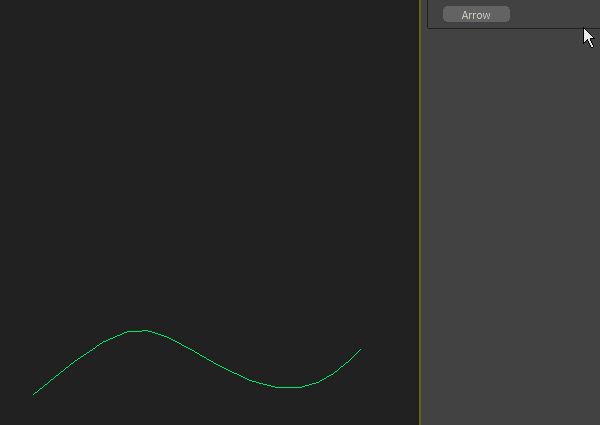The width and height of the screenshot is (600, 425).
Task: Click the bottom-right corner of the gray panel
Action: (595, 420)
